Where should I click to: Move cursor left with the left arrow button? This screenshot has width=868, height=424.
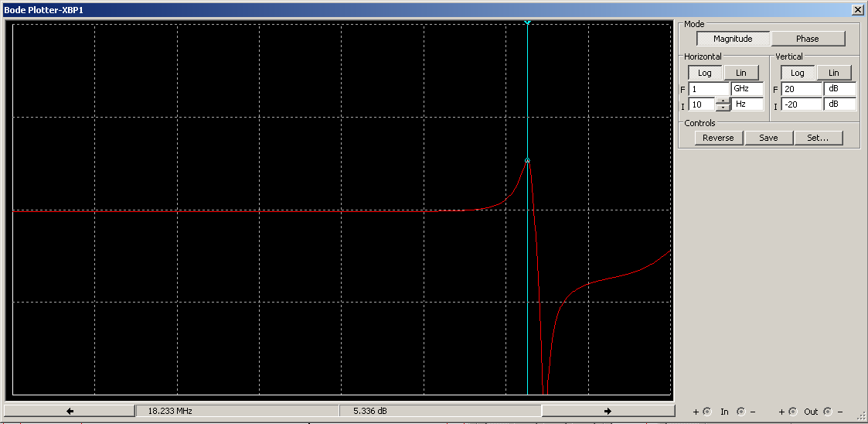pos(70,411)
